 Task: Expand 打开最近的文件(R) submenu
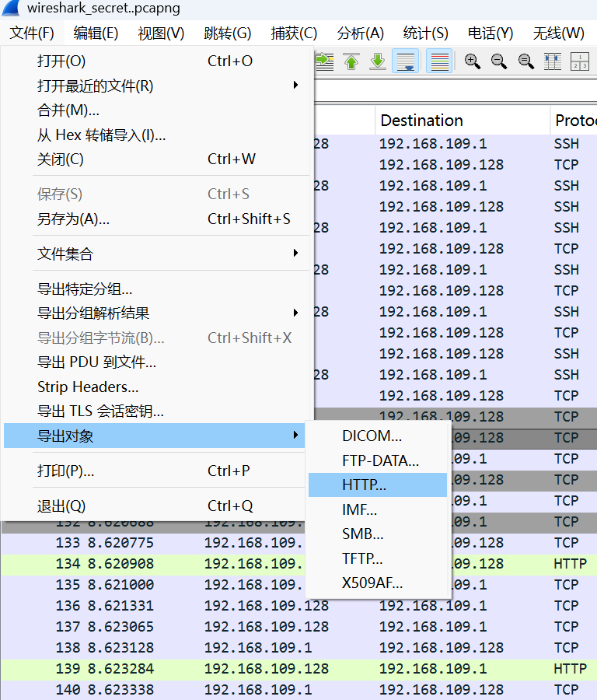pyautogui.click(x=155, y=86)
